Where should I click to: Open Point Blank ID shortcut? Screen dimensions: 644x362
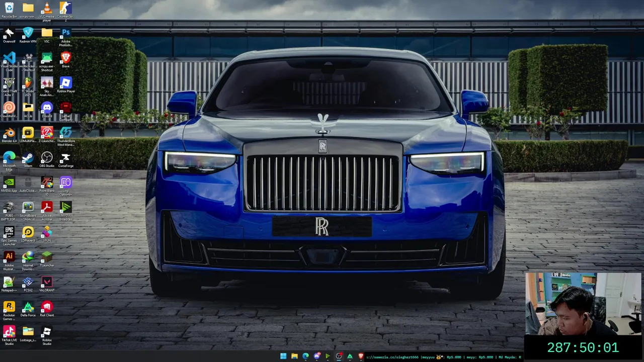pos(47,186)
